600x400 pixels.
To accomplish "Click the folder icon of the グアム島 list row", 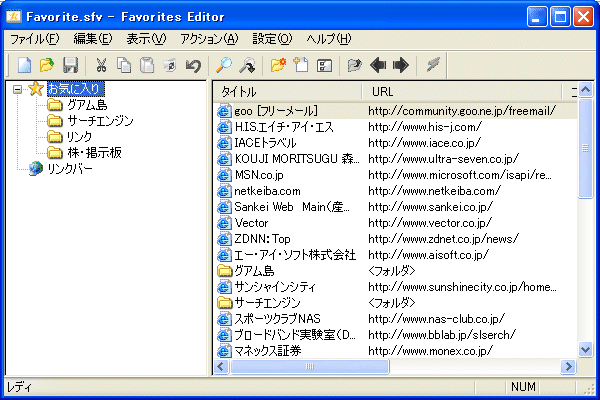I will click(225, 271).
